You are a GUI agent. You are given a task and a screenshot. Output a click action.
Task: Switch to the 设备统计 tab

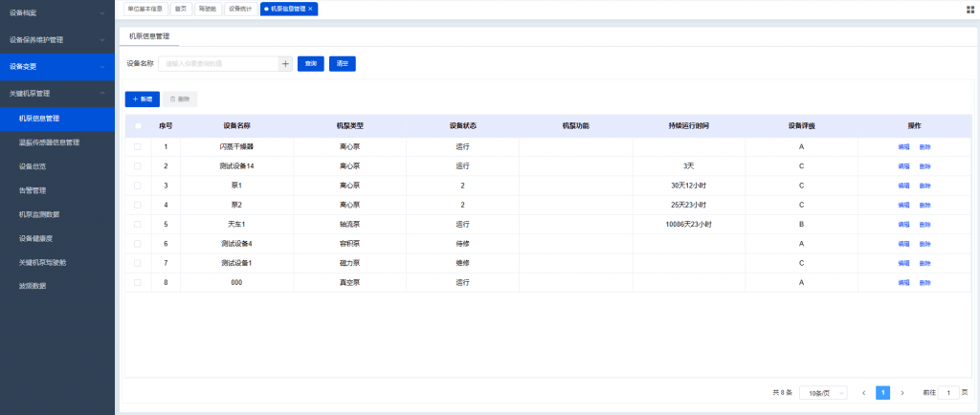[x=240, y=9]
